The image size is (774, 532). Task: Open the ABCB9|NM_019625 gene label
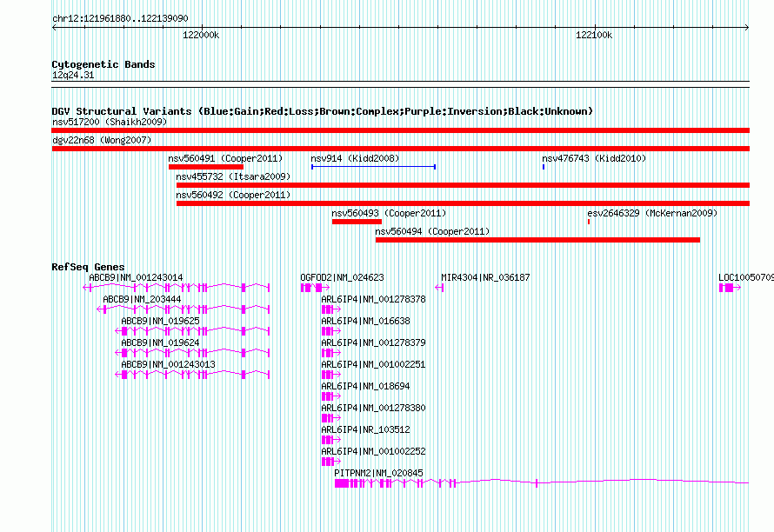[x=160, y=322]
